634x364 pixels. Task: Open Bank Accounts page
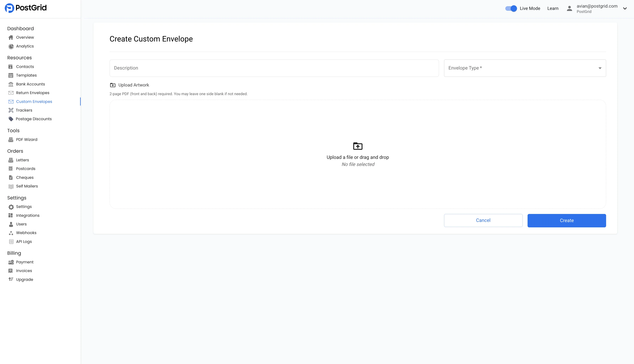(31, 84)
